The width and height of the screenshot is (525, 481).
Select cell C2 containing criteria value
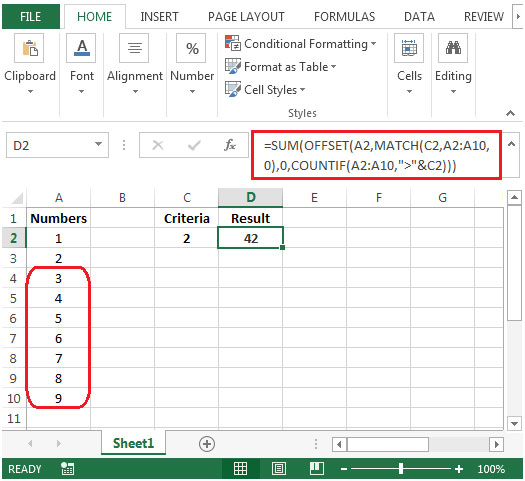click(x=186, y=238)
